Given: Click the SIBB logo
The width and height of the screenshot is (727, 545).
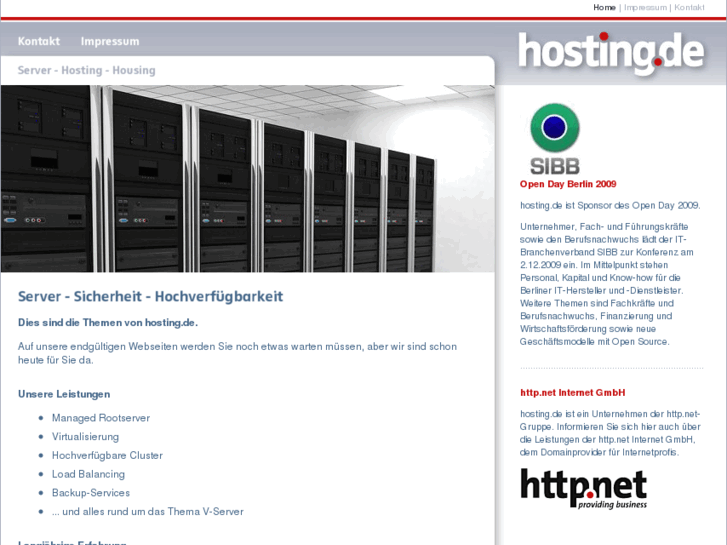Looking at the screenshot, I should (555, 139).
